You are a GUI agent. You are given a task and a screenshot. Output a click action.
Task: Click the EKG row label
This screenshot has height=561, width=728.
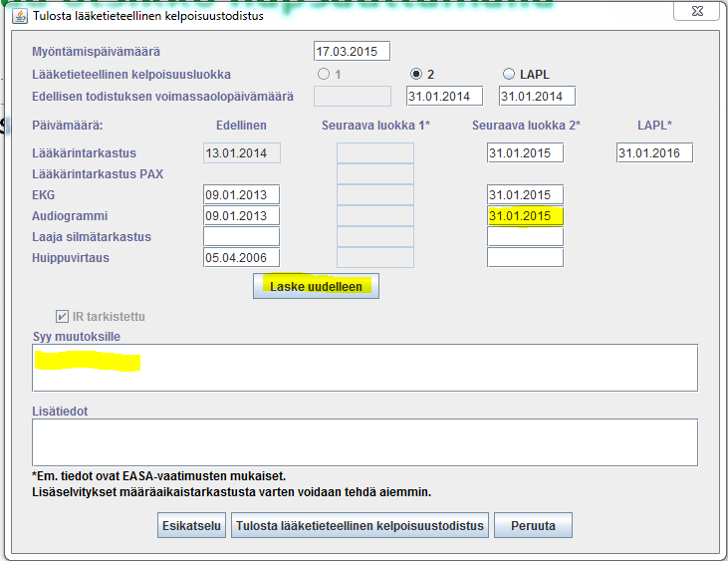pos(43,195)
